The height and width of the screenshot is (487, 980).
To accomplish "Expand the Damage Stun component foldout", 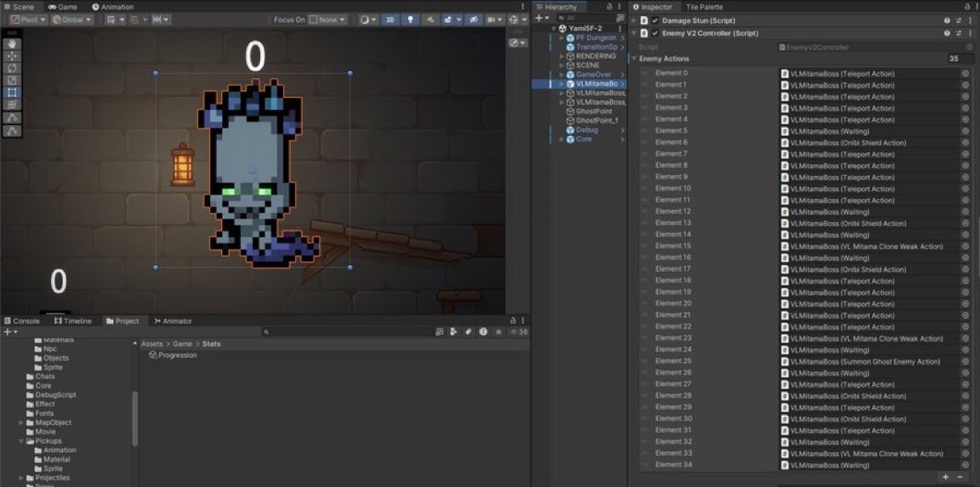I will coord(635,20).
